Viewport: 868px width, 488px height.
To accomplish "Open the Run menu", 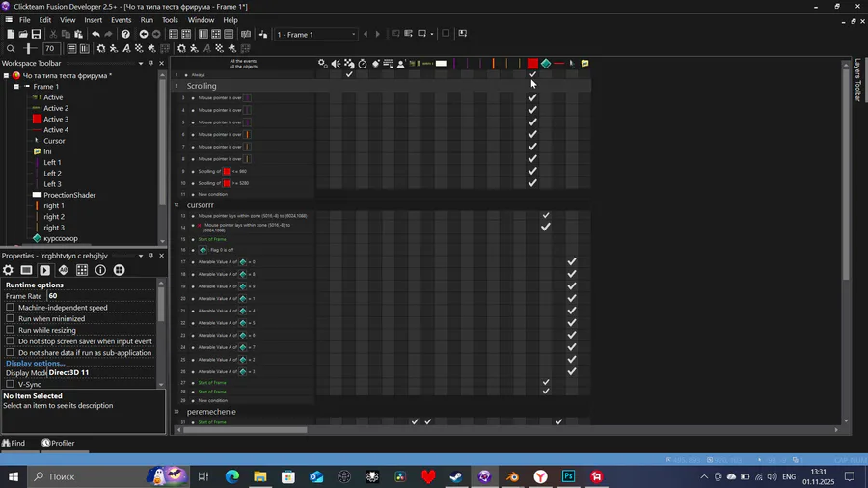I will pyautogui.click(x=147, y=20).
